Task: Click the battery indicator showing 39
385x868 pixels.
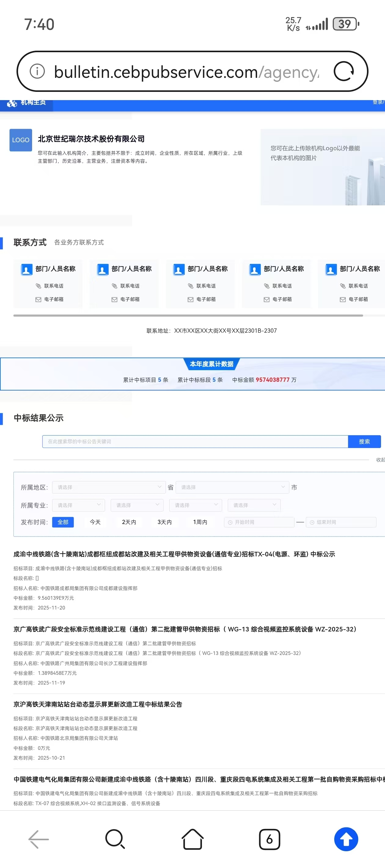Action: [x=346, y=24]
